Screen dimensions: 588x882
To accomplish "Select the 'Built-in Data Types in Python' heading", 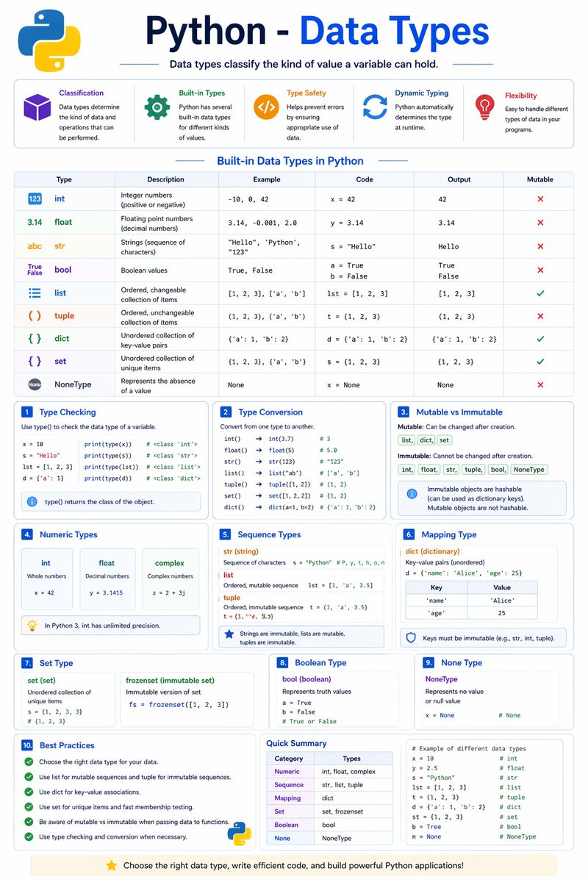I will pos(290,161).
